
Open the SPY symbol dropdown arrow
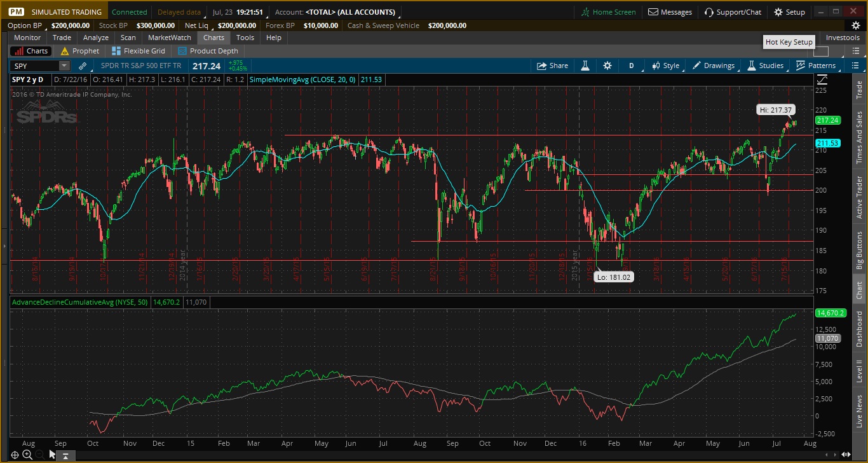point(64,66)
